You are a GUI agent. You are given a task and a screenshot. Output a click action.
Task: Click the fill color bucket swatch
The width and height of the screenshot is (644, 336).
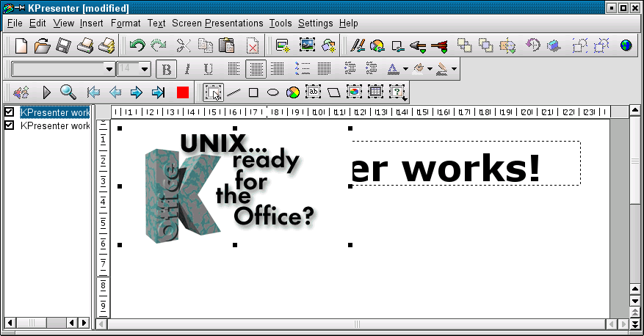[x=418, y=70]
